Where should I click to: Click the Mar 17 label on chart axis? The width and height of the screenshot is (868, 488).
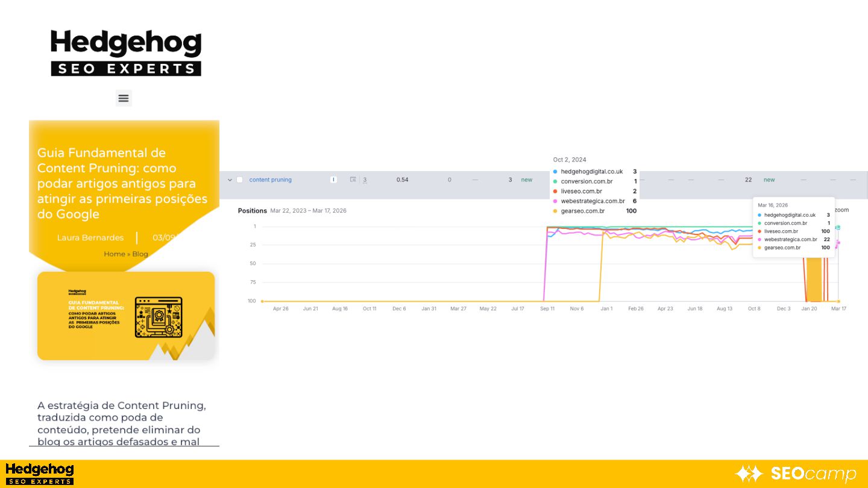(x=838, y=308)
